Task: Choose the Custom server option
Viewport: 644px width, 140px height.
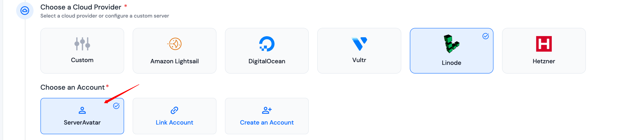Action: tap(82, 60)
